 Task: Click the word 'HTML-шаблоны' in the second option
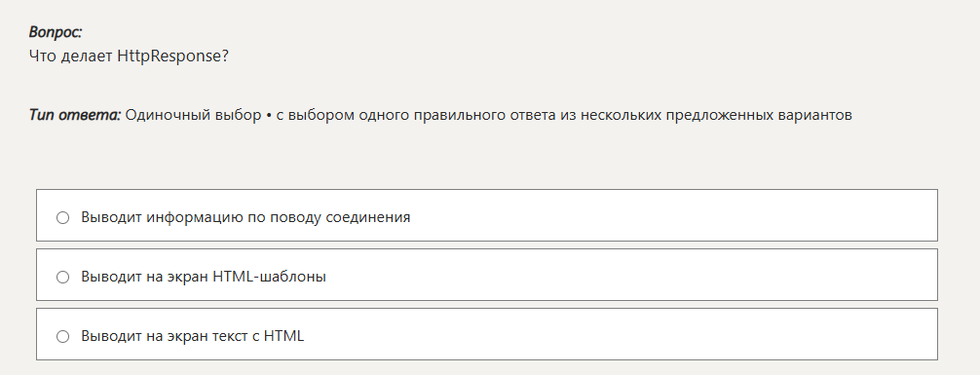pos(270,277)
